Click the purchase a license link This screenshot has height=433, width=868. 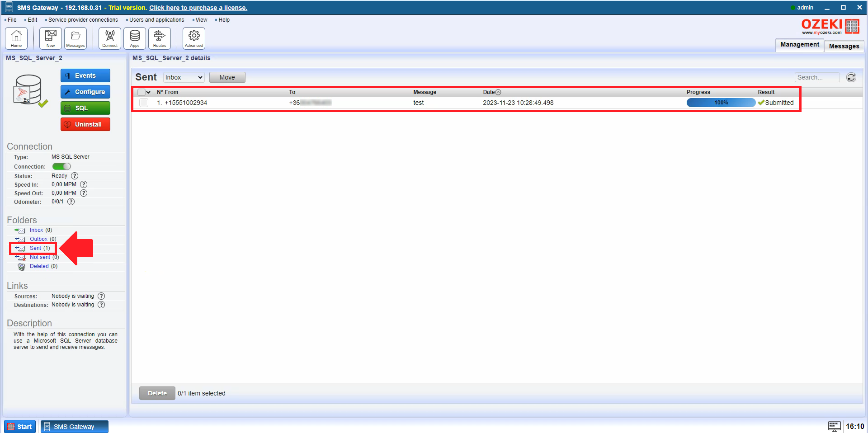198,8
